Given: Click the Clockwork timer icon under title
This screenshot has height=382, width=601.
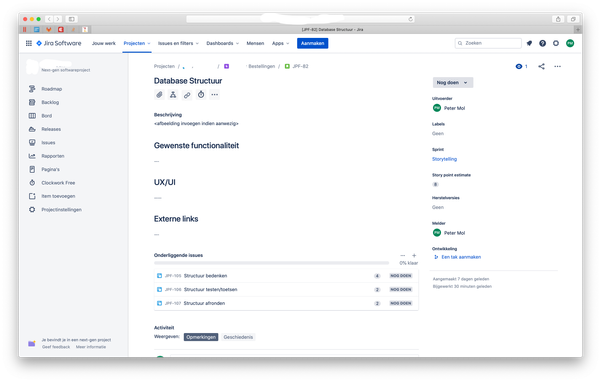Looking at the screenshot, I should click(x=201, y=95).
